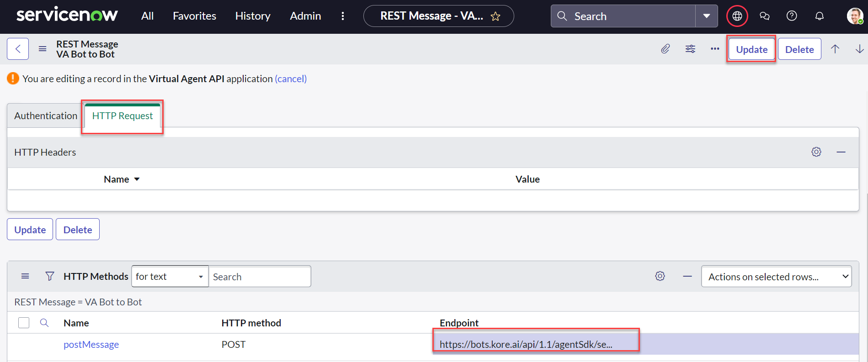Image resolution: width=868 pixels, height=362 pixels.
Task: Click the HTTP Headers gear icon
Action: coord(816,152)
